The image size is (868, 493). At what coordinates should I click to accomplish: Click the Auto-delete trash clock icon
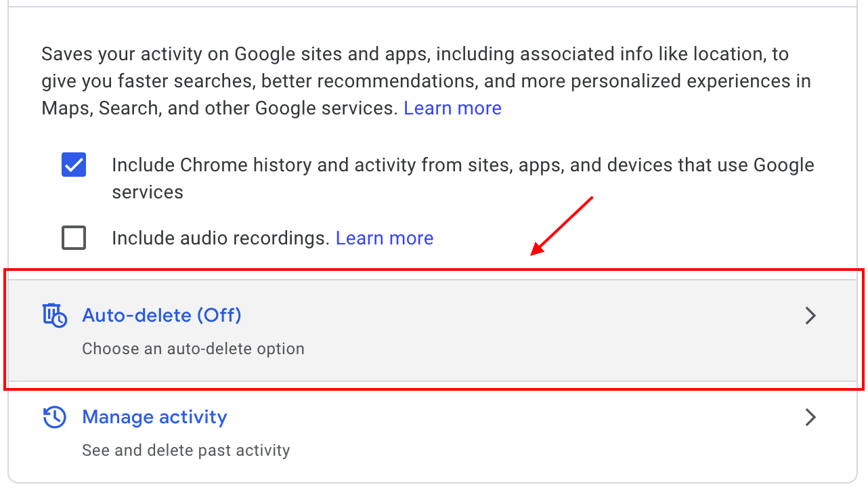tap(55, 316)
